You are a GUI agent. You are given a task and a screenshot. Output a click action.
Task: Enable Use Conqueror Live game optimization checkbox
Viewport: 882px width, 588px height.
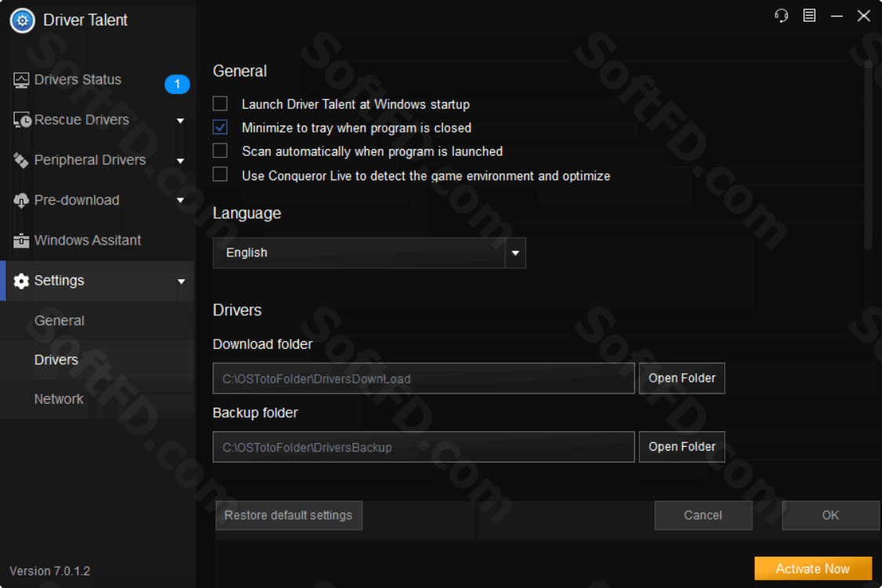pos(220,174)
